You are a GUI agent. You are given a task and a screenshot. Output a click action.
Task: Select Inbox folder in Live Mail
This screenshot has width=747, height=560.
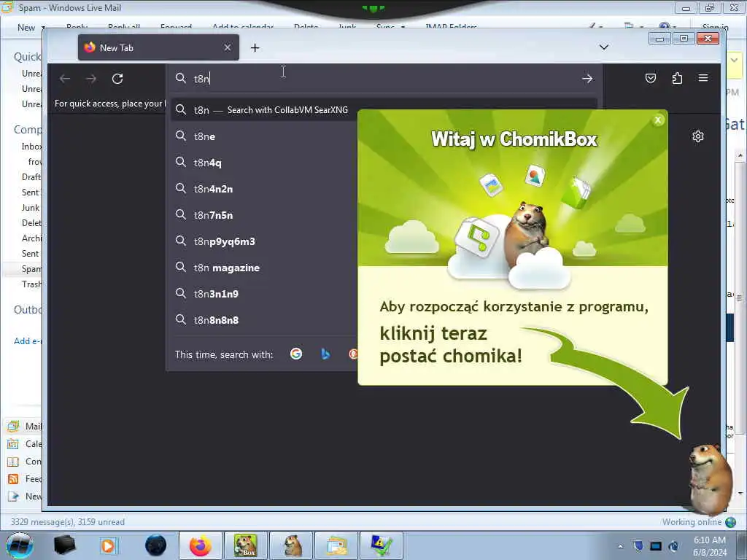coord(31,146)
